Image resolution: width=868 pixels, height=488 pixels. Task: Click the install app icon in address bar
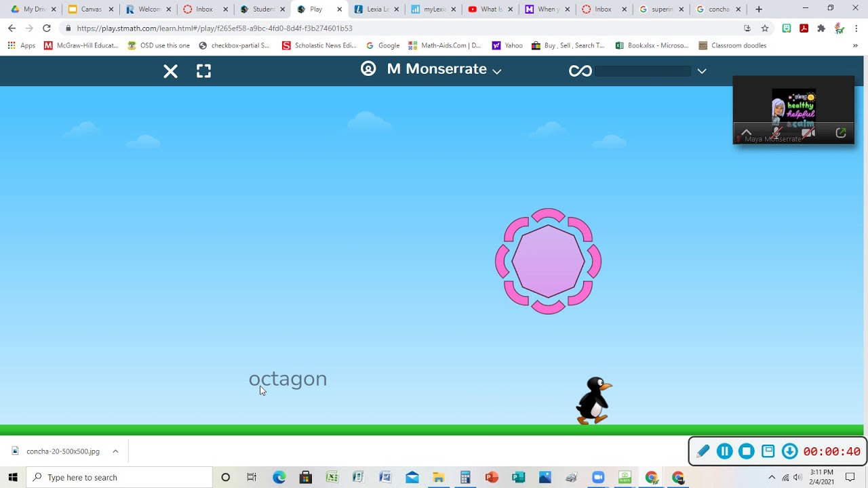pos(747,28)
